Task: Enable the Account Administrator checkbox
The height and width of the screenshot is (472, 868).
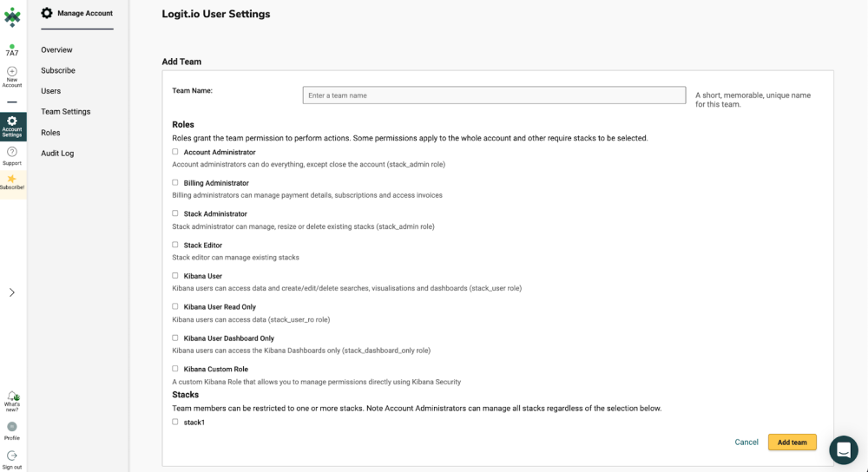Action: [x=175, y=152]
